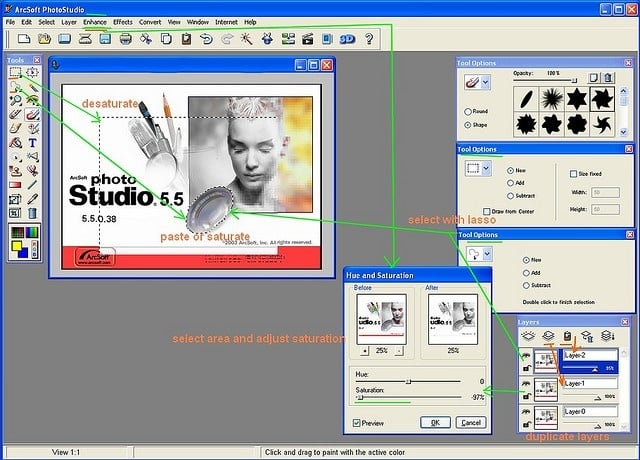640x460 pixels.
Task: Click OK in Hue and Saturation dialog
Action: (436, 422)
